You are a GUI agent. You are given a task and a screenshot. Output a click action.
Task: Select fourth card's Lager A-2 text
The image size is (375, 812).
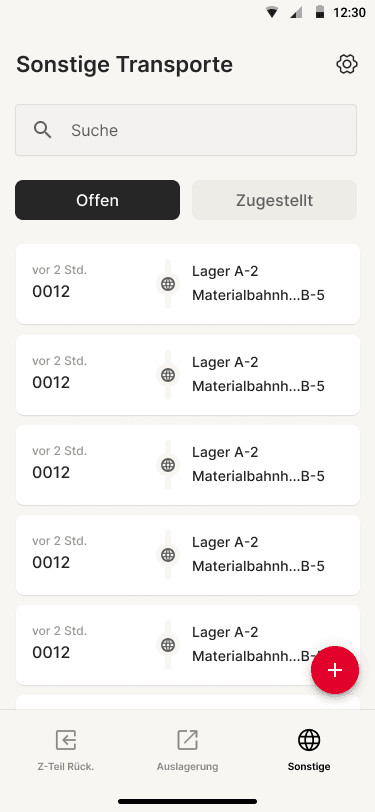pos(225,542)
